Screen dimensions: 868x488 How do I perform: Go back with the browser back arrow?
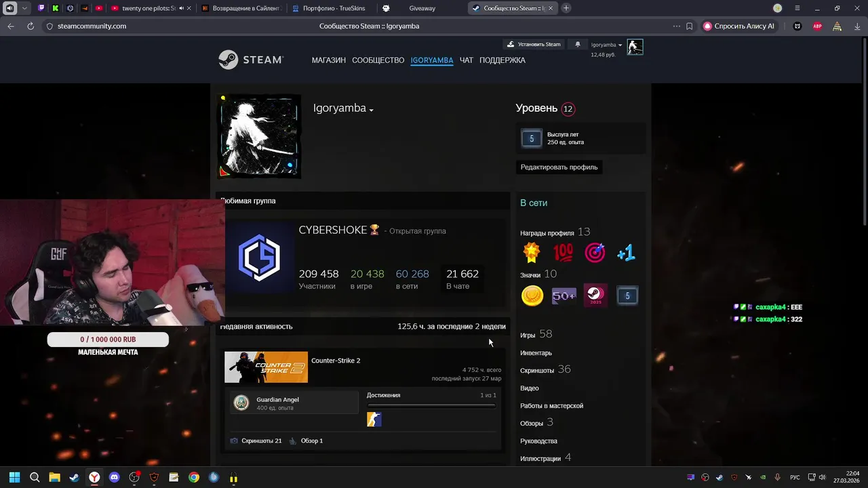(11, 26)
